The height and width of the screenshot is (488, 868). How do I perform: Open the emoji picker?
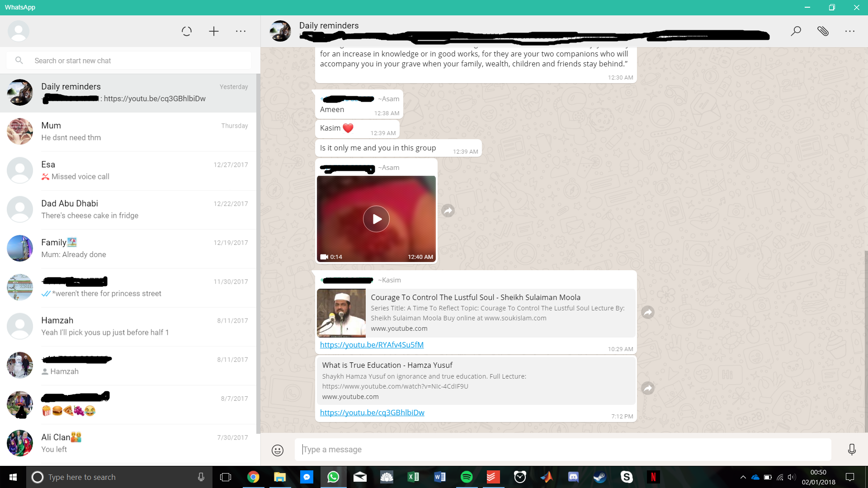[x=278, y=450]
